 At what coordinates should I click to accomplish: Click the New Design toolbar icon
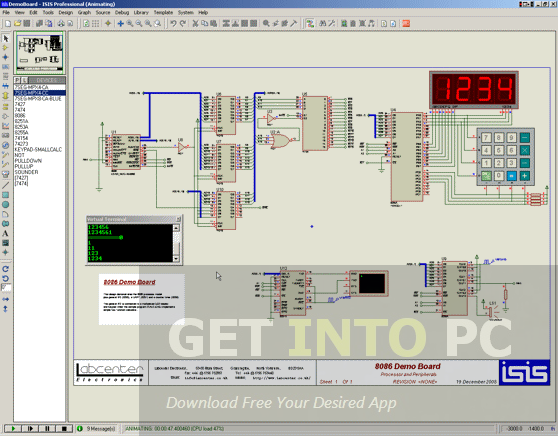click(8, 23)
